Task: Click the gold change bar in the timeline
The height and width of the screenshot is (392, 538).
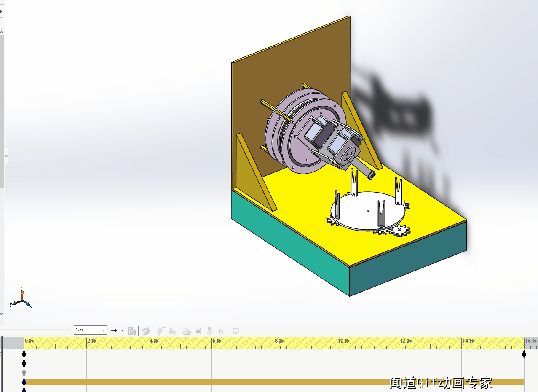Action: [274, 382]
